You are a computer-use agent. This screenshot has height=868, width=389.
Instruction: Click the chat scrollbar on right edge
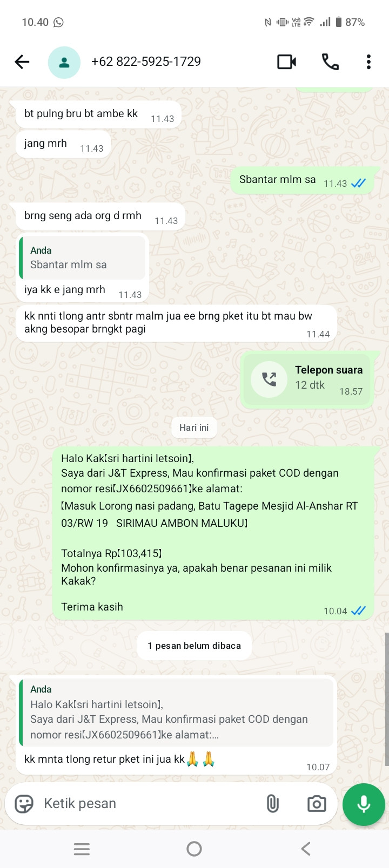[386, 699]
